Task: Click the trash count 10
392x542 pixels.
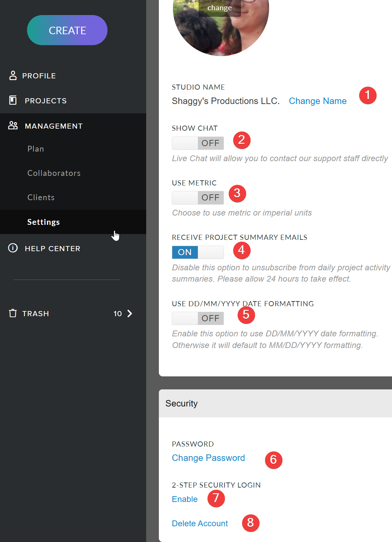Action: 118,314
